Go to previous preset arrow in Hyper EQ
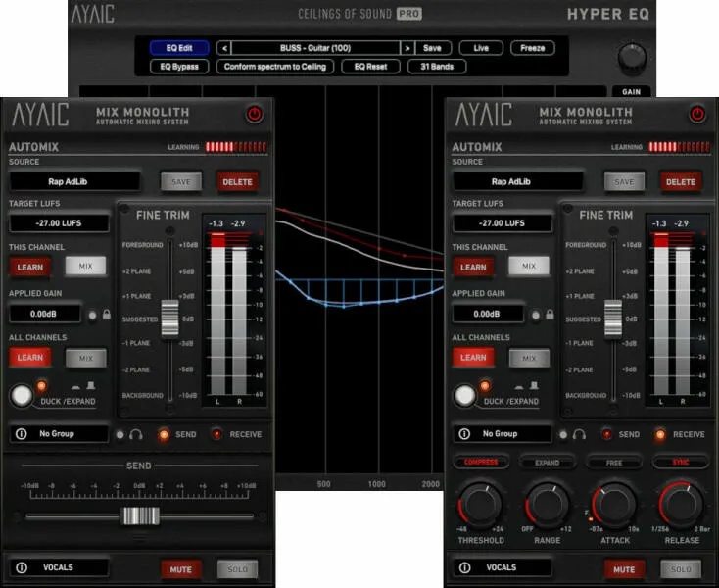 [223, 48]
